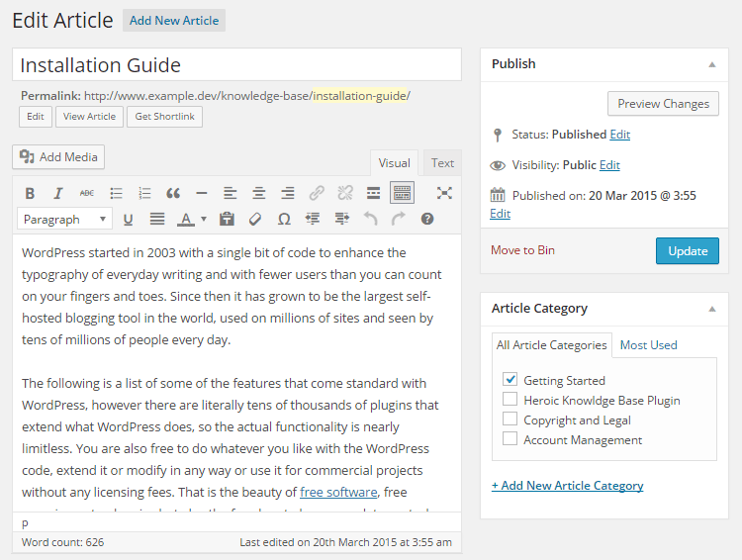The width and height of the screenshot is (742, 560).
Task: Click the Add Media button
Action: (x=58, y=157)
